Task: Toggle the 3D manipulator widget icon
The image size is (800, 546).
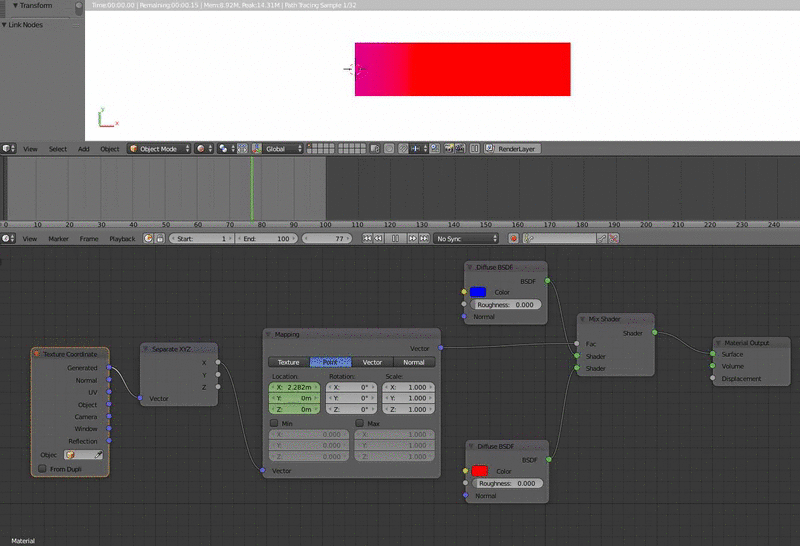Action: point(257,148)
